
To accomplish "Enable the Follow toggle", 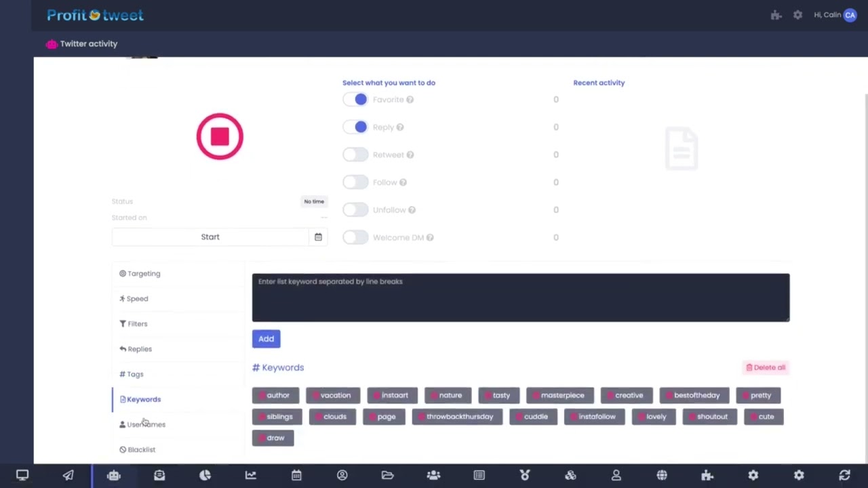I will [x=355, y=182].
